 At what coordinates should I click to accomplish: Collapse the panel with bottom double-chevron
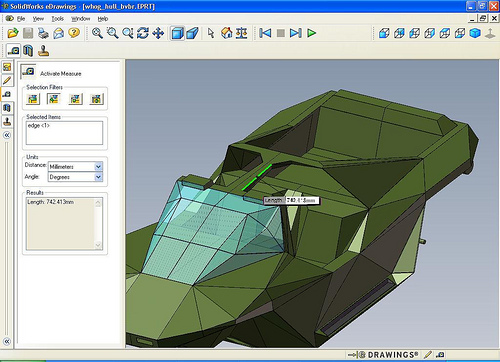pos(7,341)
